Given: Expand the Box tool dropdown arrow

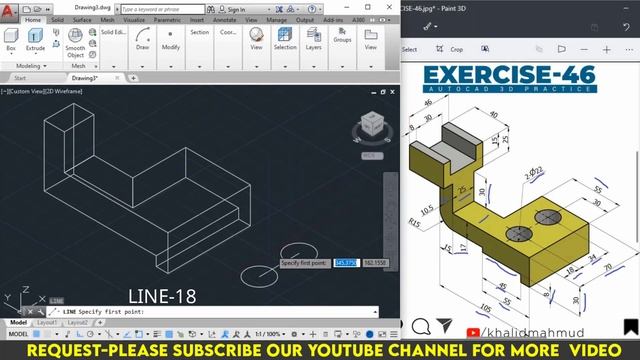Looking at the screenshot, I should pos(11,54).
